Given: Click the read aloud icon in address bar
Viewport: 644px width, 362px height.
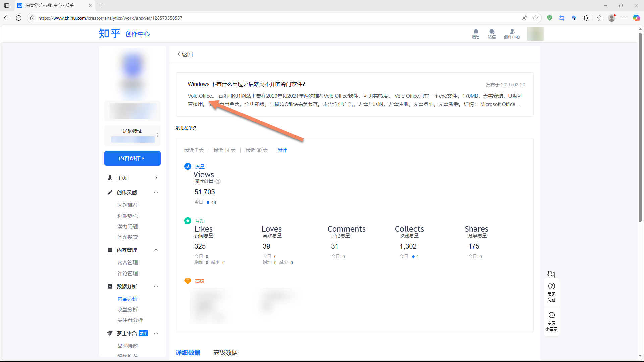Looking at the screenshot, I should (x=525, y=18).
